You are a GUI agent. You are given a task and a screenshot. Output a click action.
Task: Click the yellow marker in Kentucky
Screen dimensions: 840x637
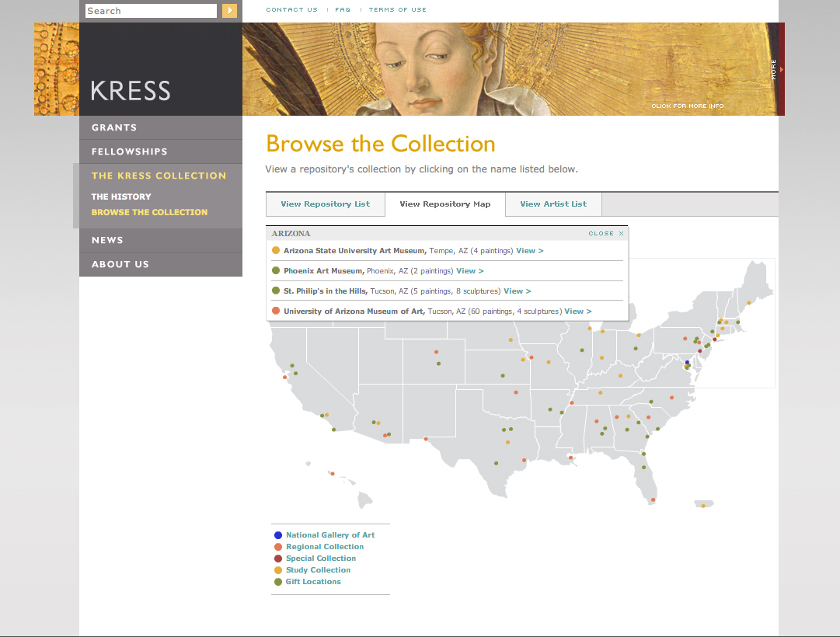(620, 375)
